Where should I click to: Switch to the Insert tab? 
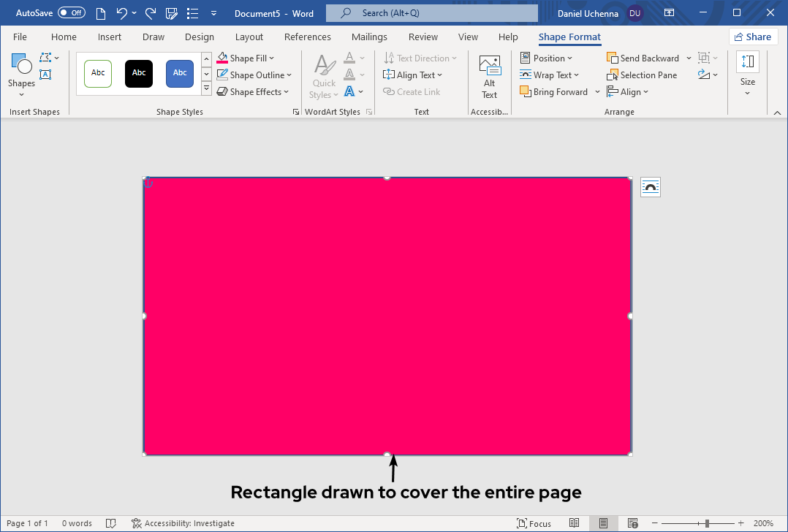point(110,37)
